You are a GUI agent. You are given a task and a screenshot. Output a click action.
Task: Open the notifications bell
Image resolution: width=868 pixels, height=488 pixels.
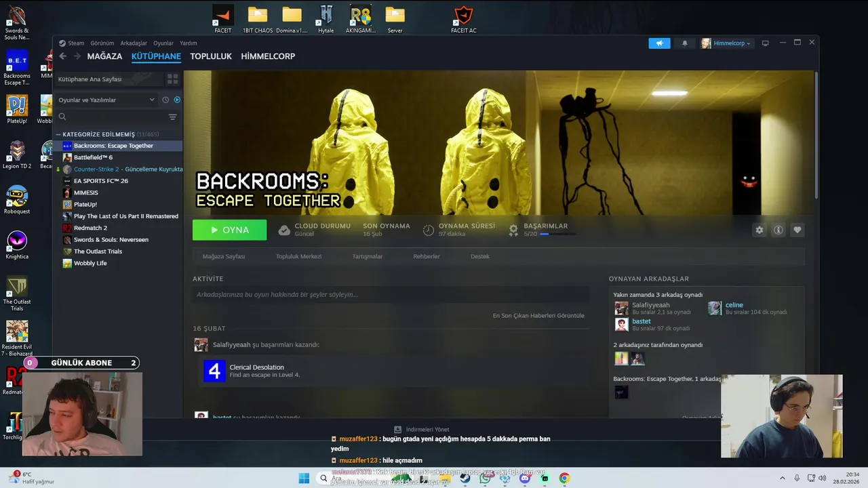tap(684, 43)
